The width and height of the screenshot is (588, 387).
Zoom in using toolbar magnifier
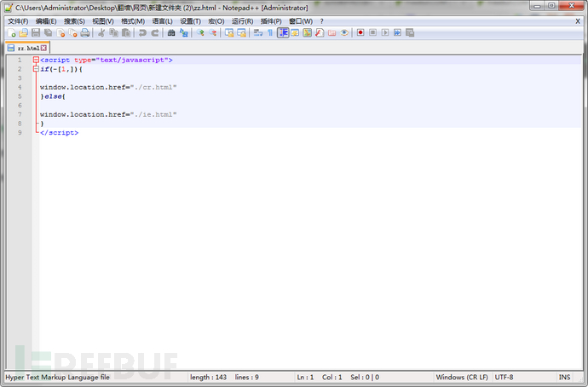200,33
